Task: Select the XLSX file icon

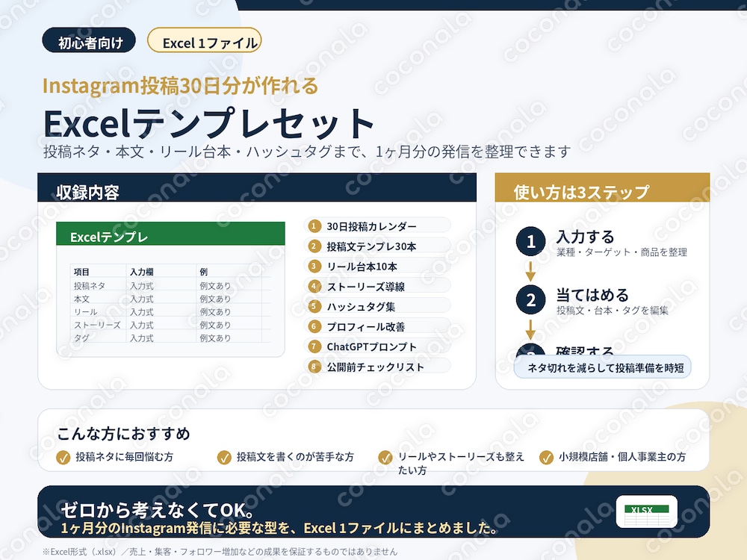Action: click(x=646, y=512)
